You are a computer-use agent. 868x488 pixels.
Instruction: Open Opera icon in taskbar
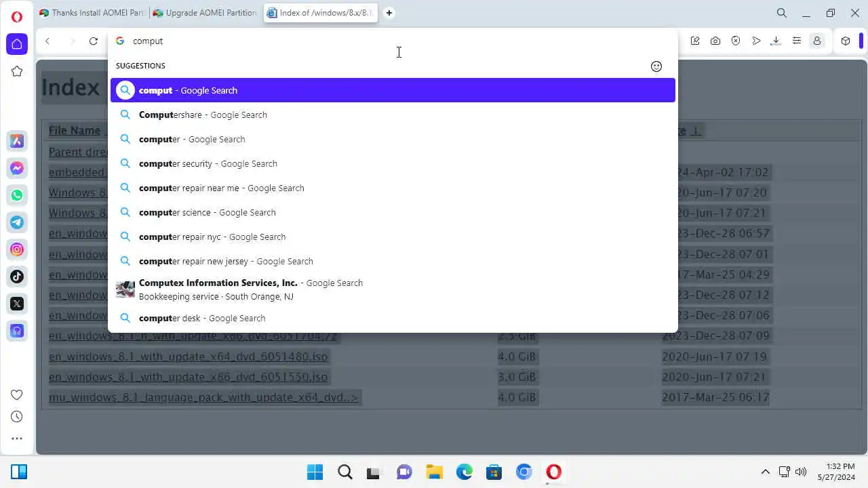554,472
